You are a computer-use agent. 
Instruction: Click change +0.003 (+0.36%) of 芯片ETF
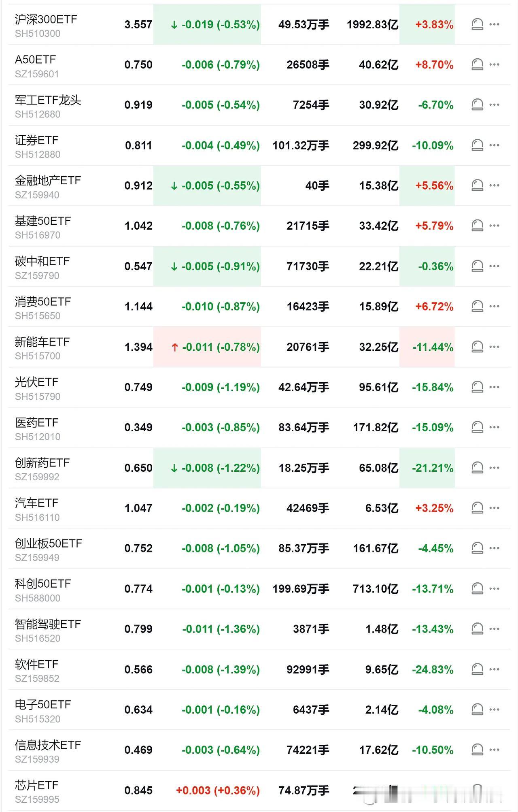pyautogui.click(x=218, y=790)
